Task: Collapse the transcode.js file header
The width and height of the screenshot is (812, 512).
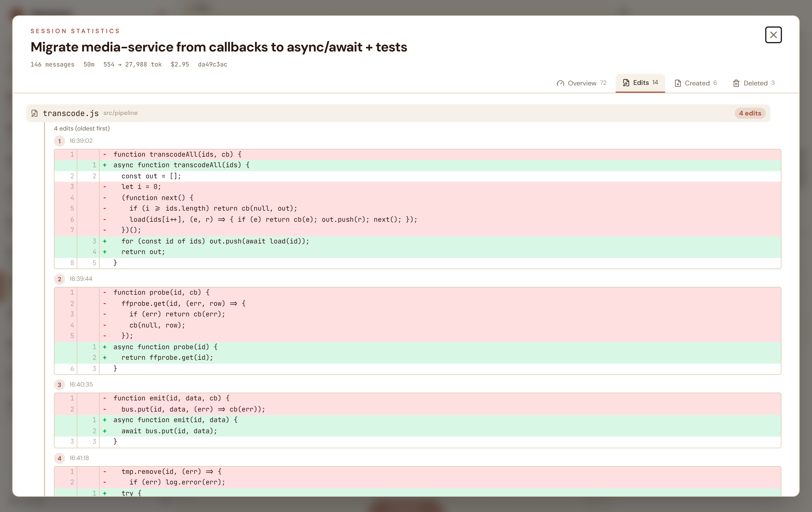Action: point(398,113)
